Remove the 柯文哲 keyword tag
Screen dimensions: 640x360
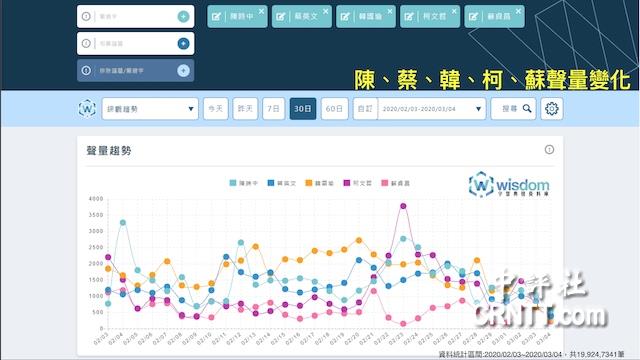click(454, 11)
